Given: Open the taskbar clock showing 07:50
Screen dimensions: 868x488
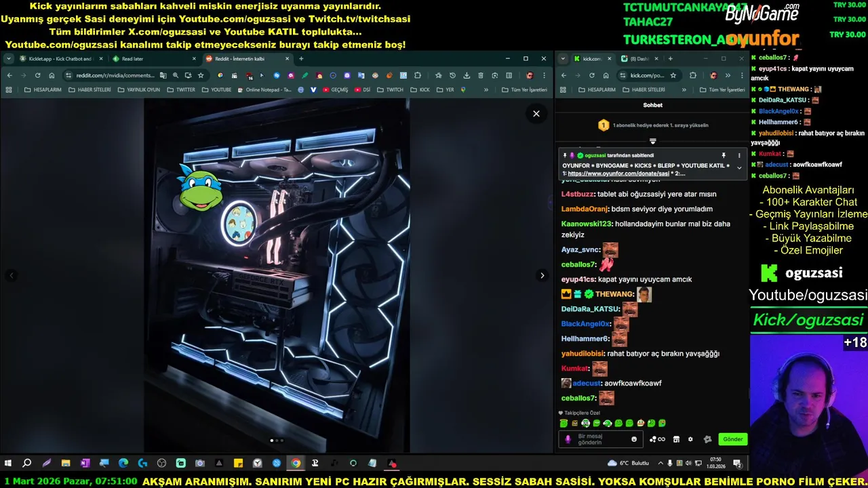Looking at the screenshot, I should point(715,464).
